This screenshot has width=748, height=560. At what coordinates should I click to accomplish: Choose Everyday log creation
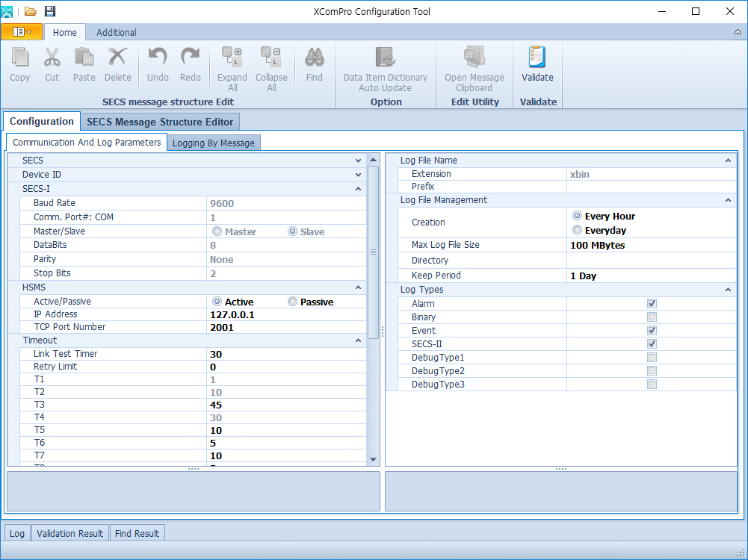pyautogui.click(x=577, y=230)
